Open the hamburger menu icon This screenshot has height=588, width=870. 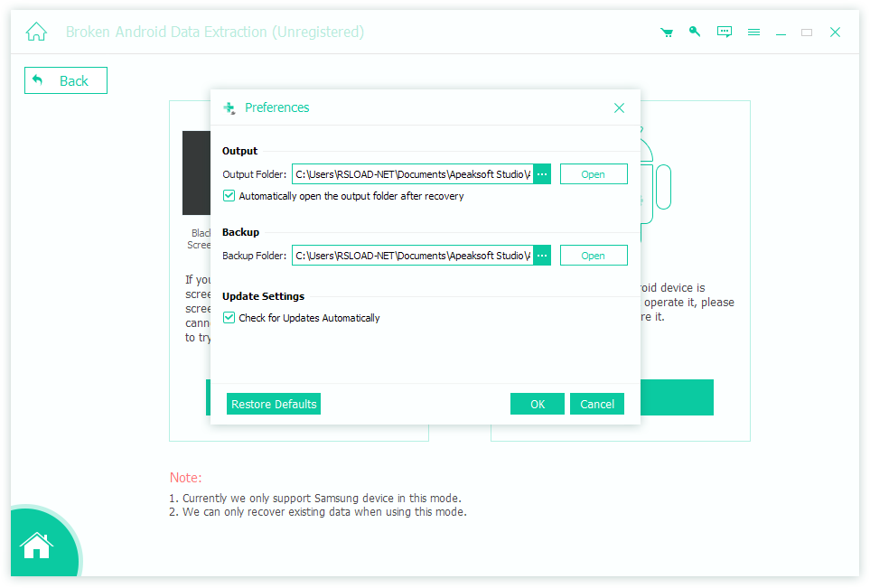tap(753, 33)
